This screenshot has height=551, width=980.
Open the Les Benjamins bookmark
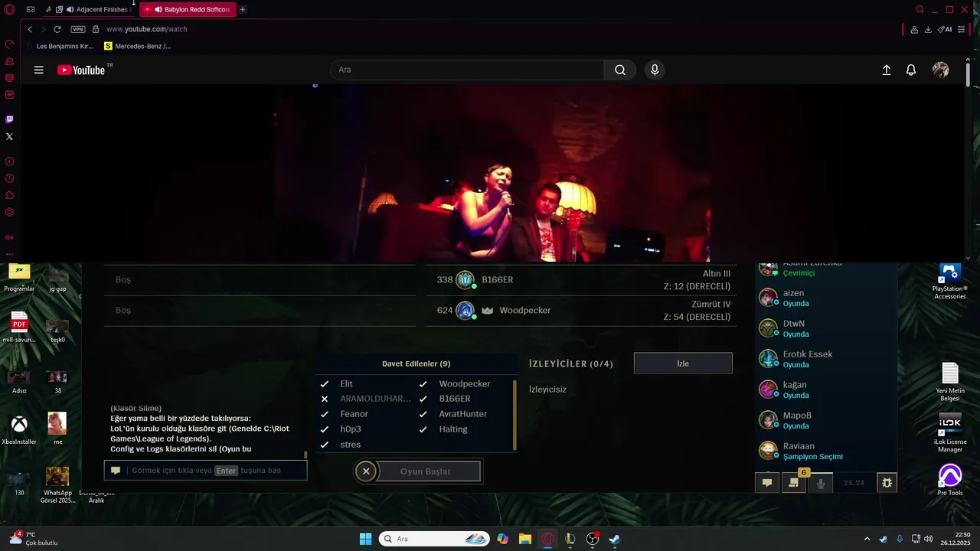coord(61,46)
